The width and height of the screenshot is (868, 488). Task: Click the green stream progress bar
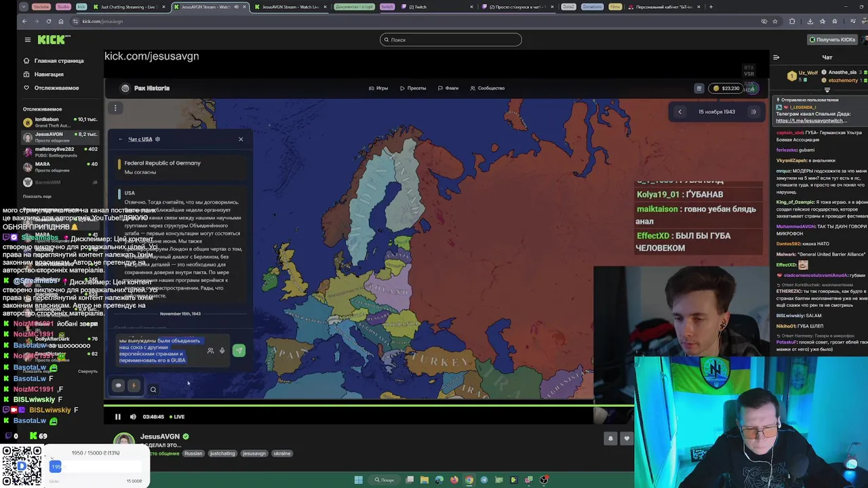coord(369,405)
